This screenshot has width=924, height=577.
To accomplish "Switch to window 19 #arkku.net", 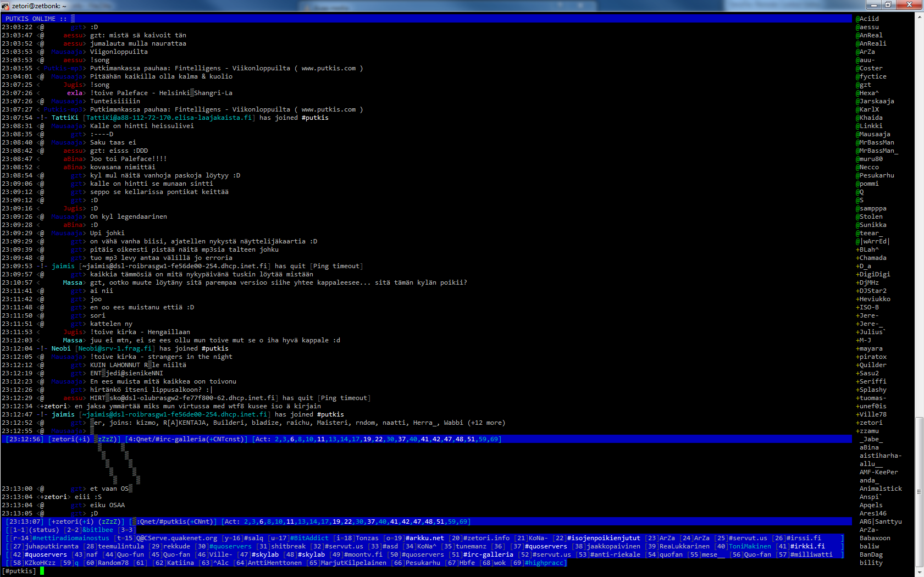I will (x=424, y=538).
